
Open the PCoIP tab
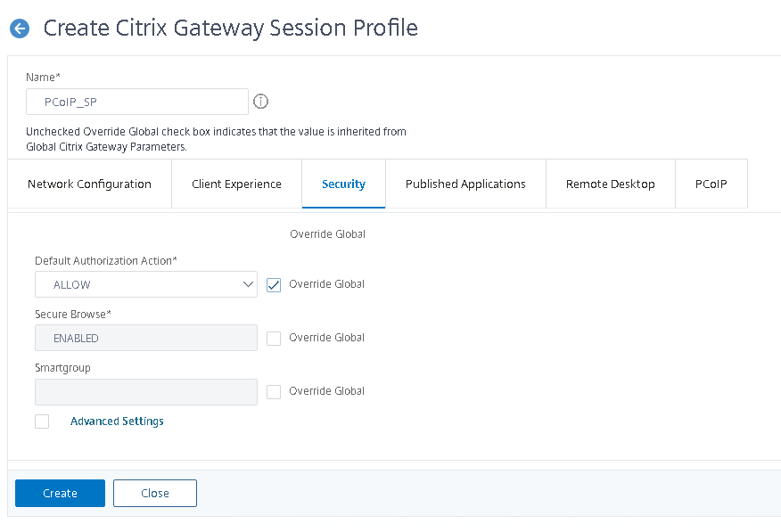pyautogui.click(x=711, y=184)
